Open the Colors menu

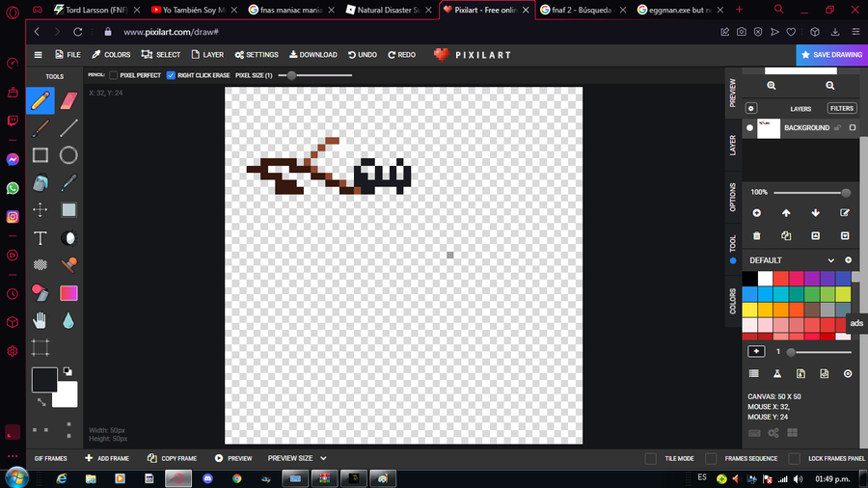[x=111, y=55]
